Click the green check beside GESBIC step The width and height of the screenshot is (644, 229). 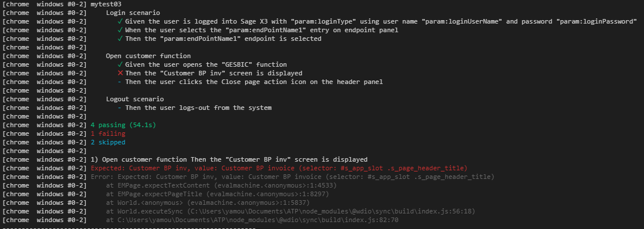[x=120, y=64]
